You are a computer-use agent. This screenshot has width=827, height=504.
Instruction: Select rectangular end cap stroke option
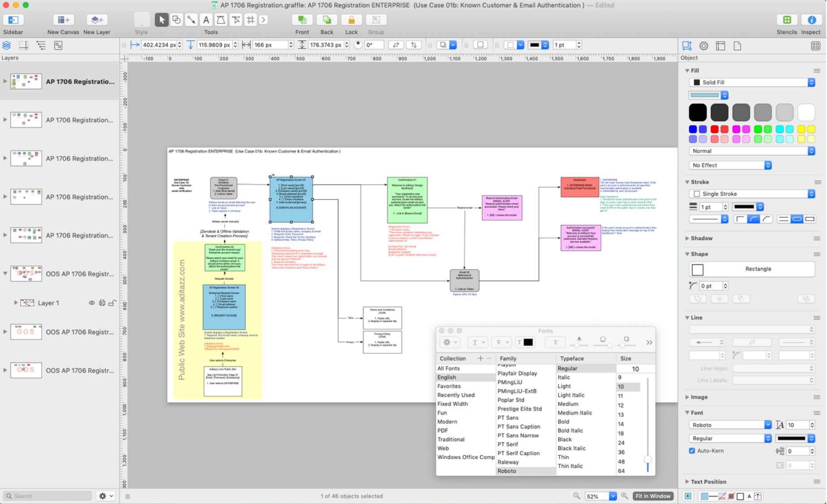coord(810,219)
